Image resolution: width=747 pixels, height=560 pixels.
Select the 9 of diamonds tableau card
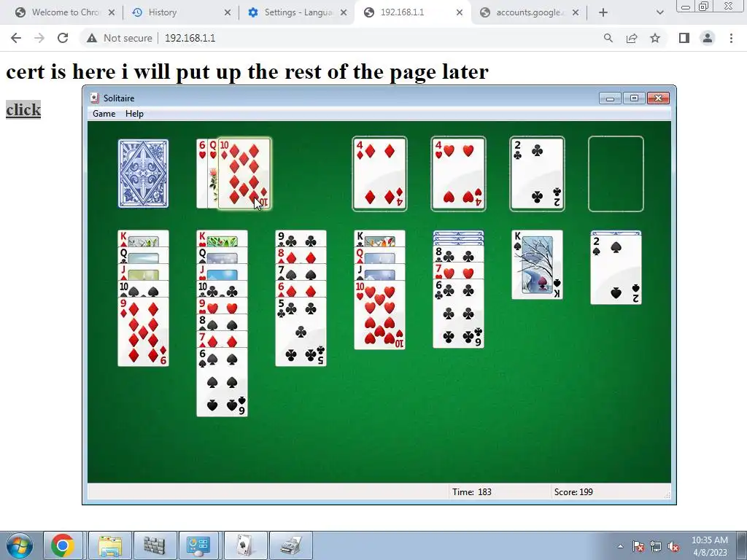(143, 332)
